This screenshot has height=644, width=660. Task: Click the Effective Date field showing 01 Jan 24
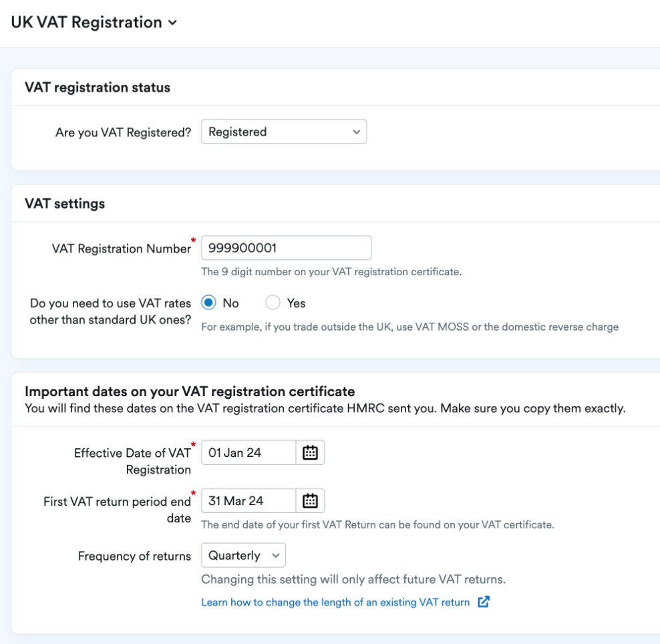[249, 452]
